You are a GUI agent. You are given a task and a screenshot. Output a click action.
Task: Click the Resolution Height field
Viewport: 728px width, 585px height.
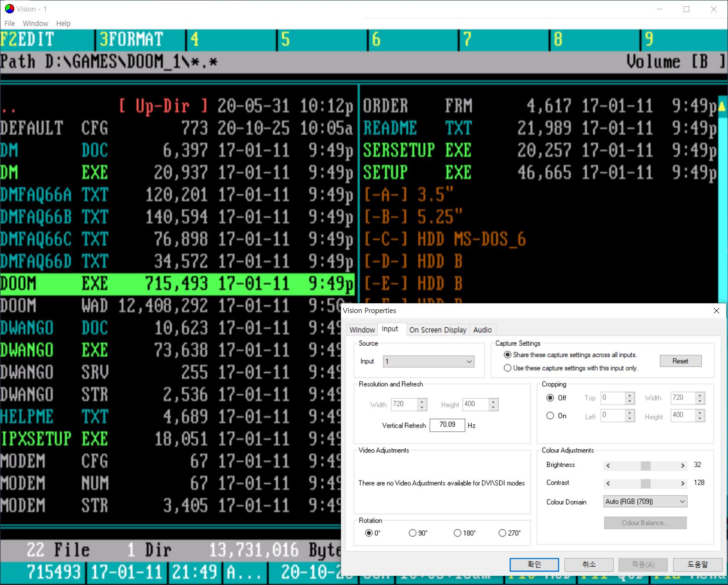pos(475,404)
